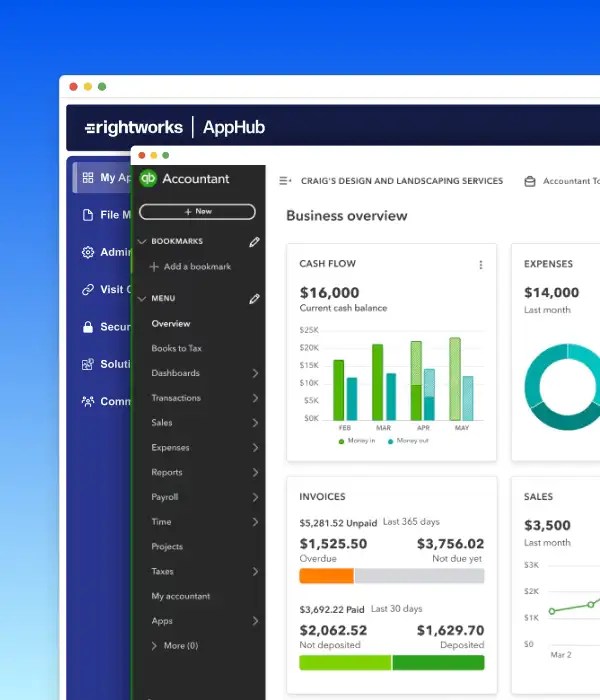
Task: Click the gray Not due yet bar segment
Action: click(x=419, y=576)
